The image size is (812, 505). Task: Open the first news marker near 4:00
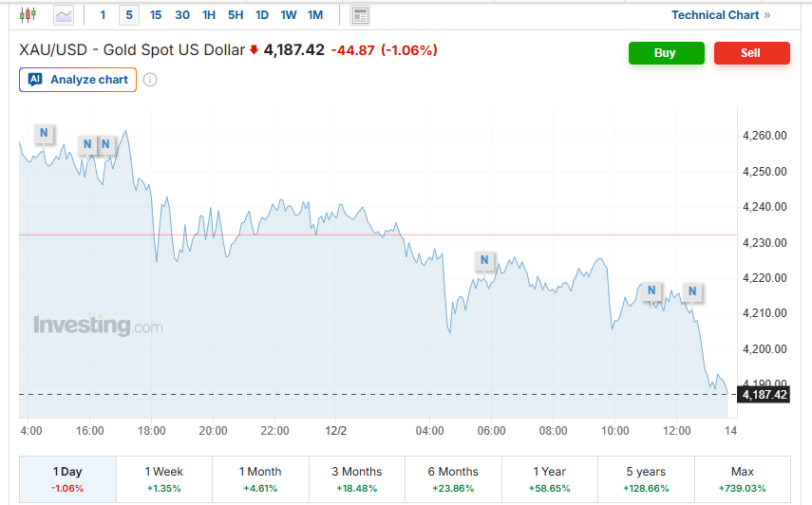pos(45,132)
